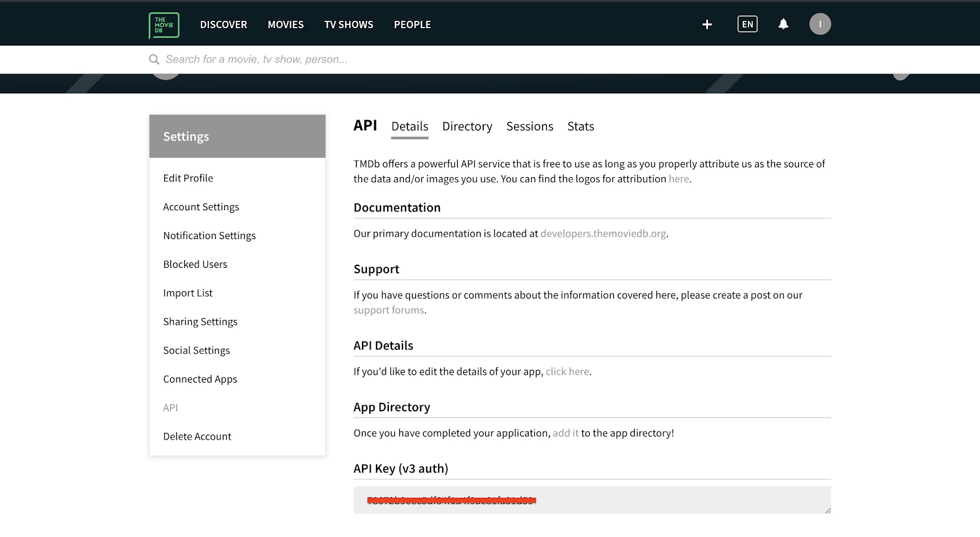Switch to the Sessions tab
The image size is (980, 537).
pos(529,126)
